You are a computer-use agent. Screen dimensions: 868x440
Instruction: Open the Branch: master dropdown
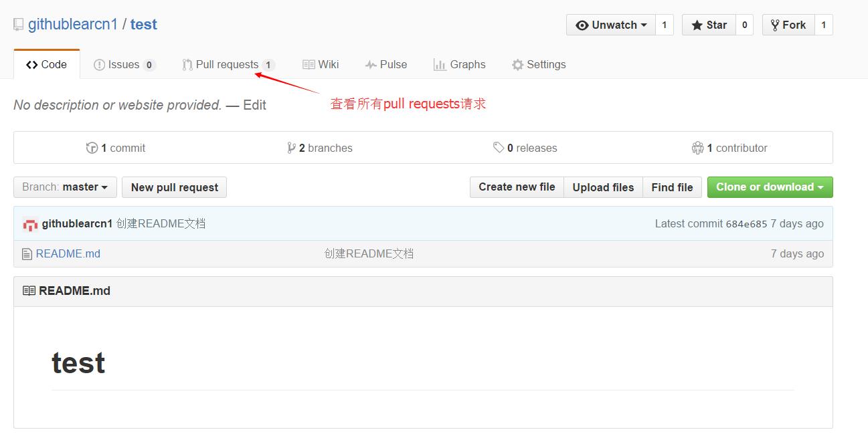[x=64, y=187]
